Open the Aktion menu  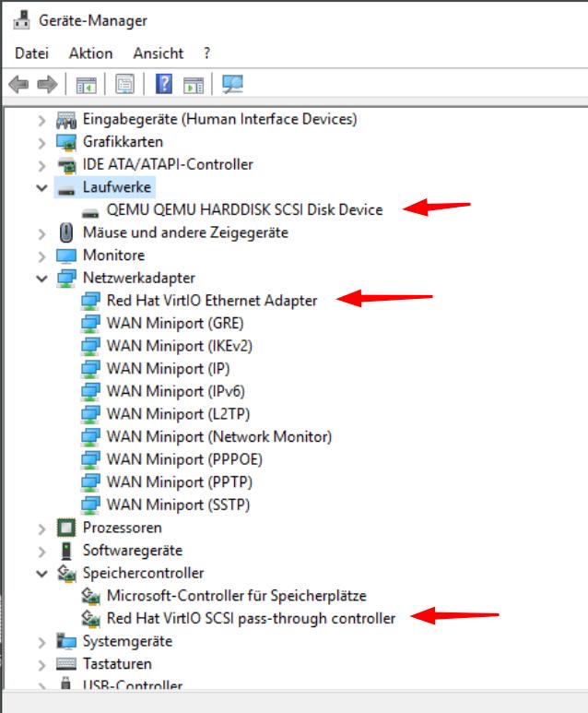pos(90,53)
